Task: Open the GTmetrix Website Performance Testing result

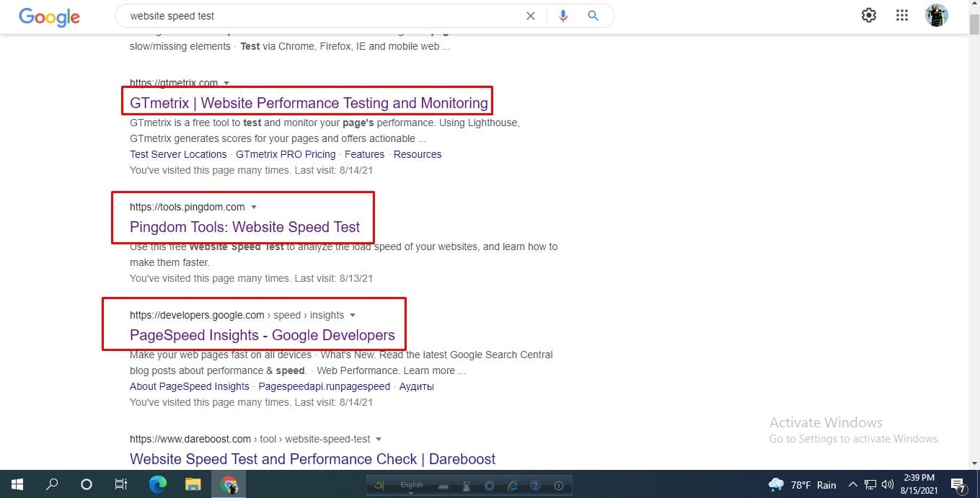Action: (309, 103)
